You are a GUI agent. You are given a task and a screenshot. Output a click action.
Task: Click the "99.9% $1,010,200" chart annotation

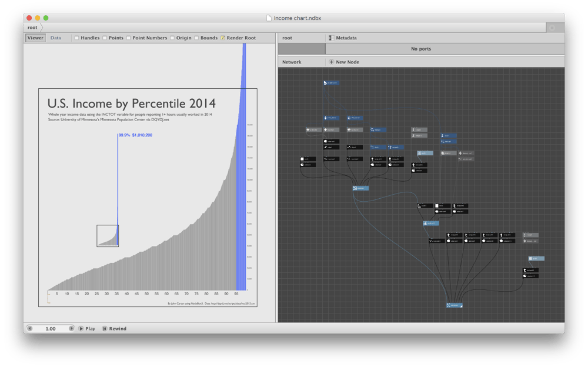pos(135,135)
